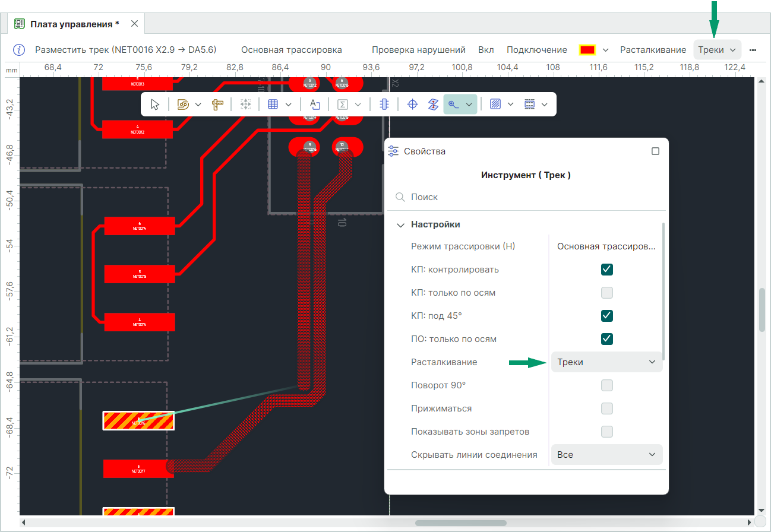Click the crosshair origin point icon
The image size is (771, 532).
412,104
